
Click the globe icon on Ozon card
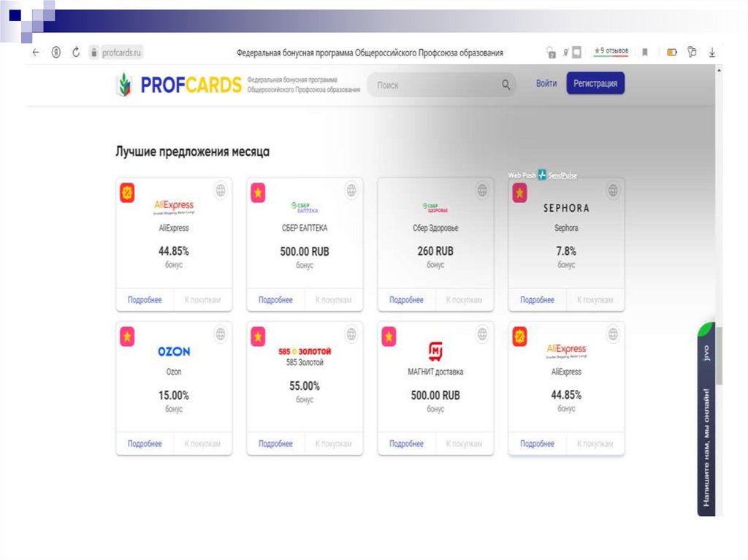[221, 334]
